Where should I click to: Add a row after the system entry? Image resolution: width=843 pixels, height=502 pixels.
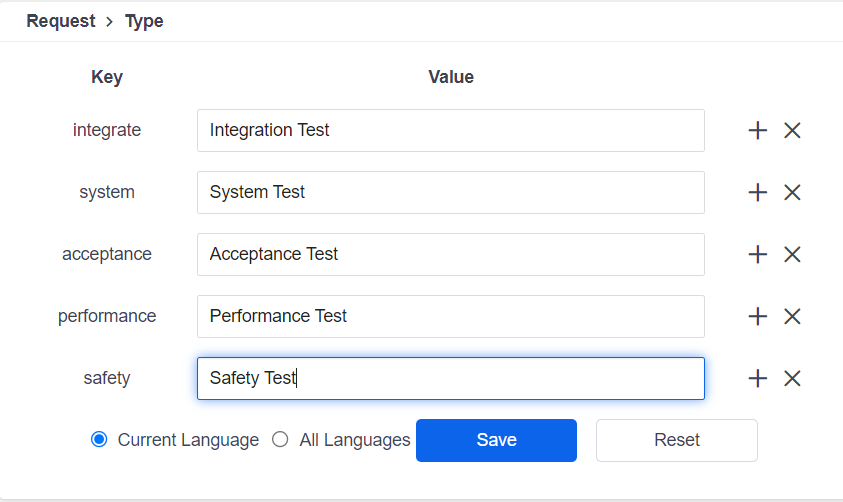757,192
